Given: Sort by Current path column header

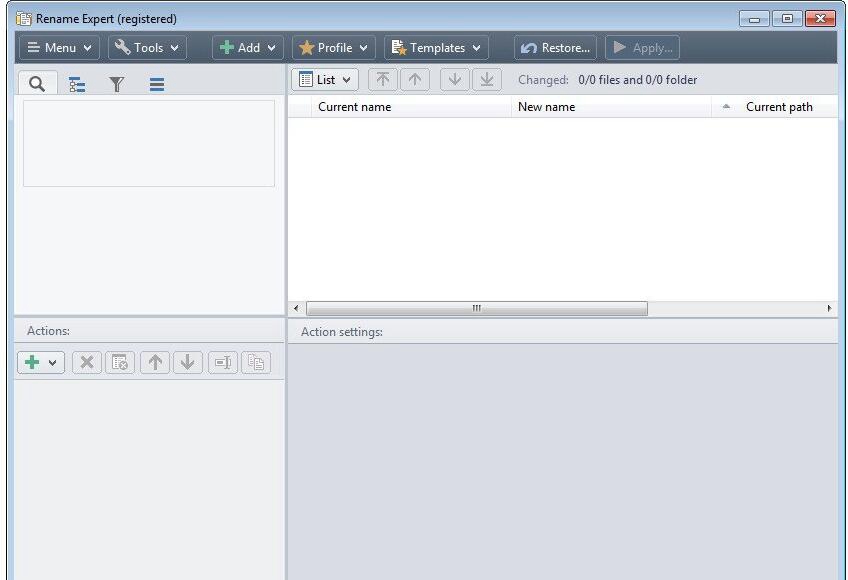Looking at the screenshot, I should pyautogui.click(x=774, y=107).
